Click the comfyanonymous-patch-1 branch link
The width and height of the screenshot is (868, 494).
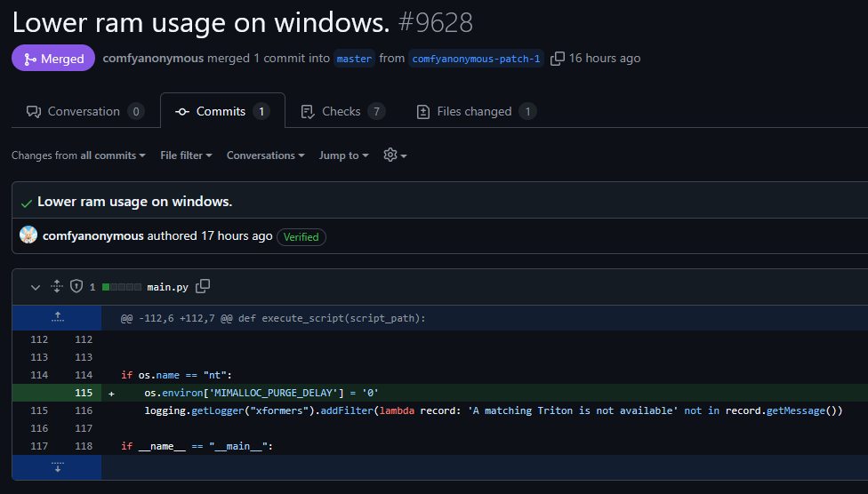(x=476, y=59)
